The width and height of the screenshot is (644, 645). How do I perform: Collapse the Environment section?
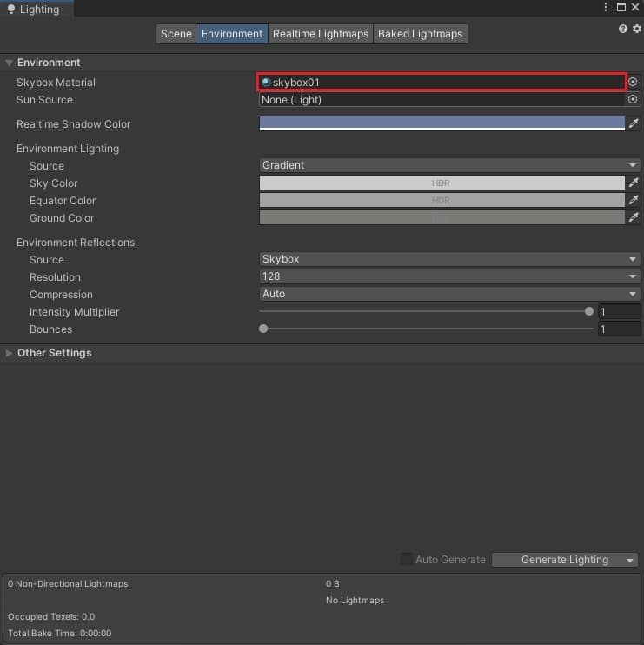coord(10,63)
